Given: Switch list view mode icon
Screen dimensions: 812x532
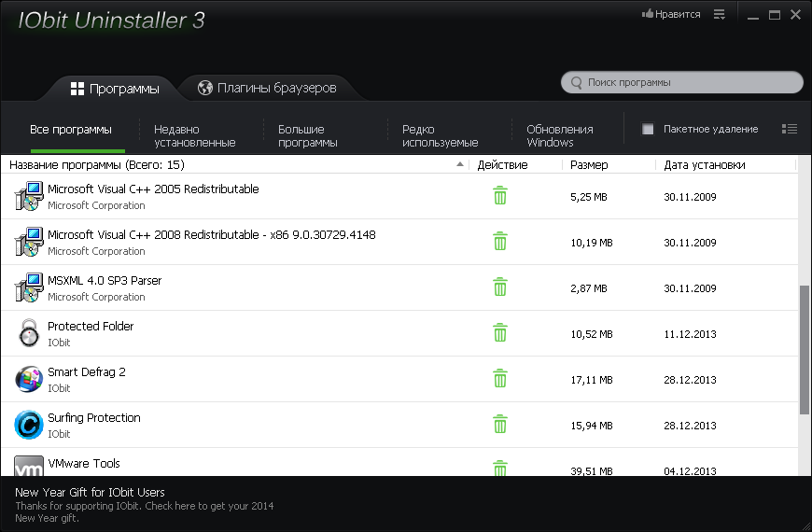Looking at the screenshot, I should pos(790,129).
